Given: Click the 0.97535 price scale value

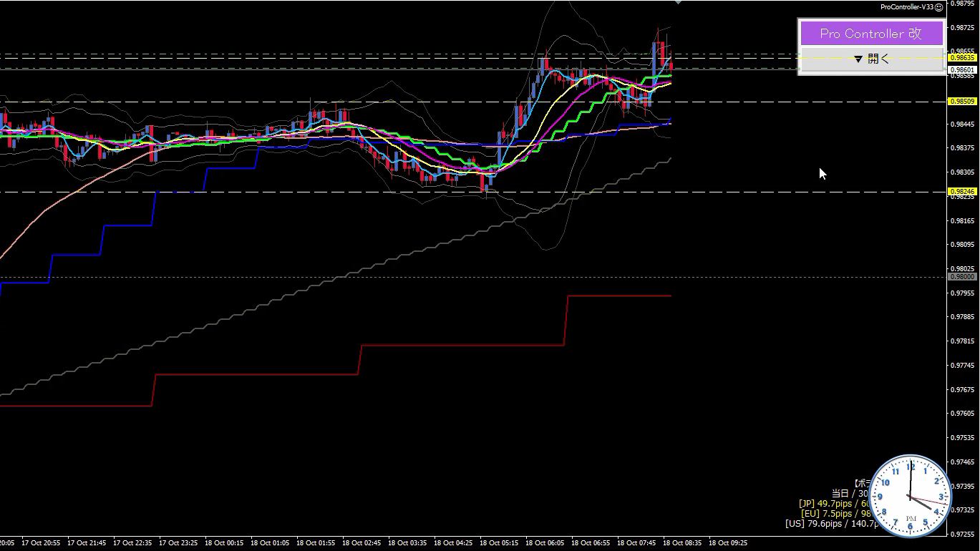Looking at the screenshot, I should click(964, 438).
